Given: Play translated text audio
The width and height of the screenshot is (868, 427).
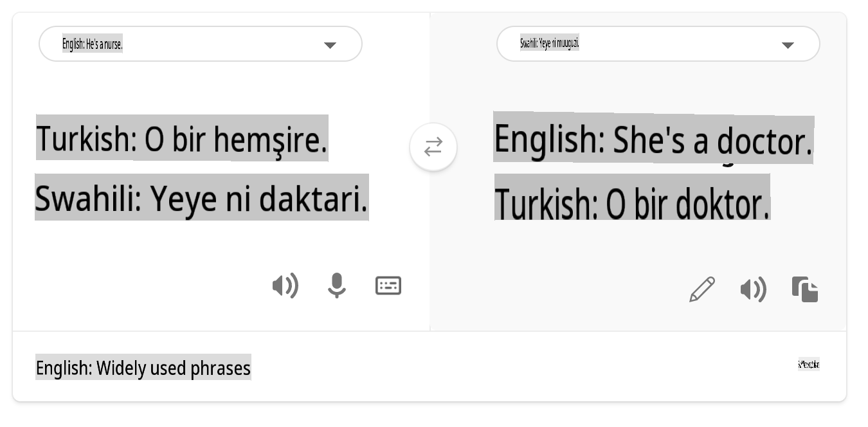Looking at the screenshot, I should 753,290.
